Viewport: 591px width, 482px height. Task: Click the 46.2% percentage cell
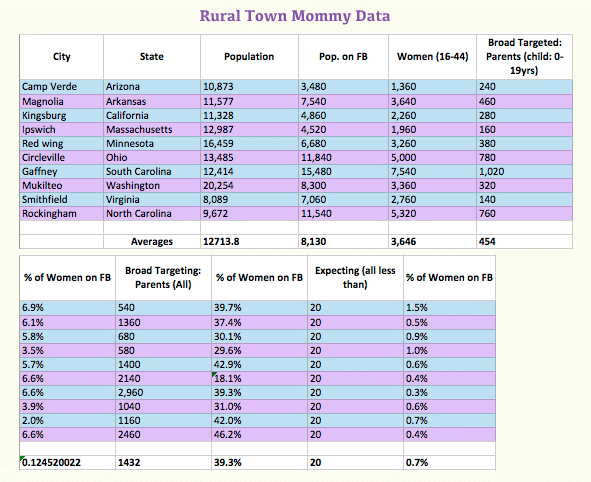(259, 435)
